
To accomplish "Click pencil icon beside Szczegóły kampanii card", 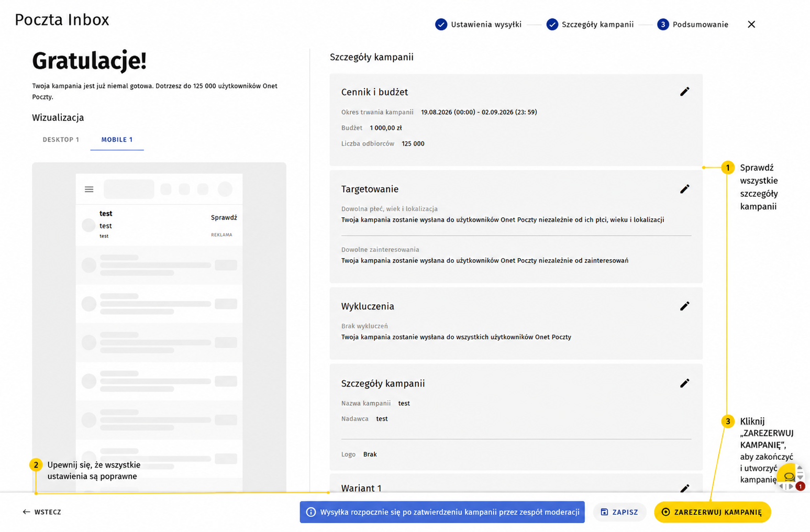I will (684, 383).
